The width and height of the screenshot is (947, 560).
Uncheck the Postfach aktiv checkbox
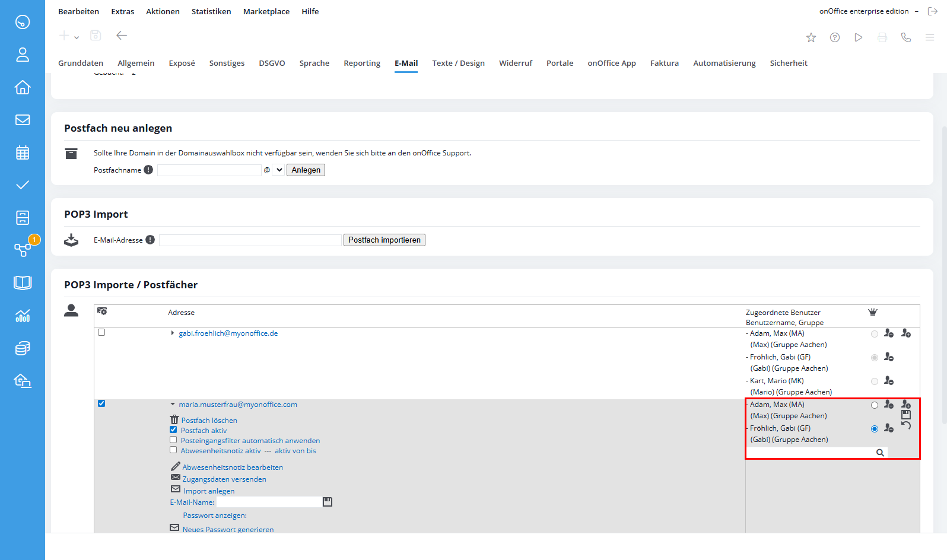[173, 430]
